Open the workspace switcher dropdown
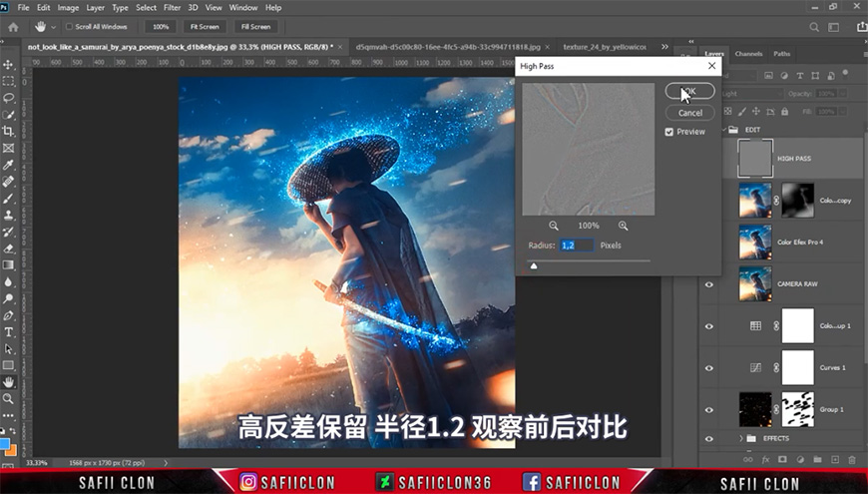868x494 pixels. pos(833,27)
